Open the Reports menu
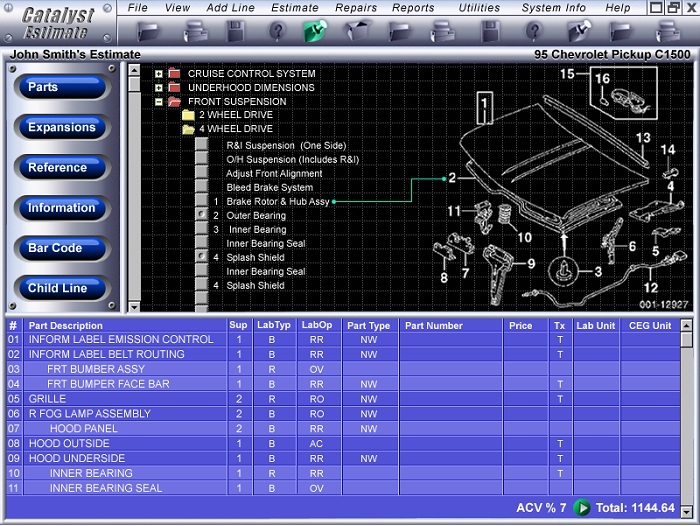Image resolution: width=700 pixels, height=526 pixels. (x=413, y=8)
